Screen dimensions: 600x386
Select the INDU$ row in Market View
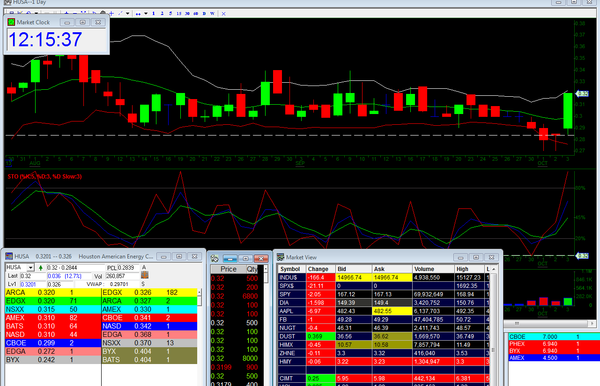tap(384, 277)
